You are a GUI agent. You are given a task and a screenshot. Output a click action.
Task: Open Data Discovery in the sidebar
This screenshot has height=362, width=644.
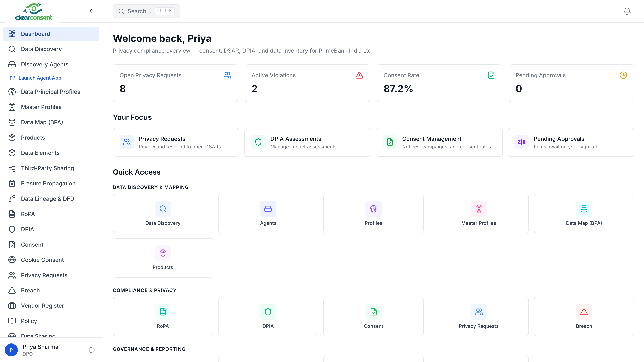coord(51,49)
